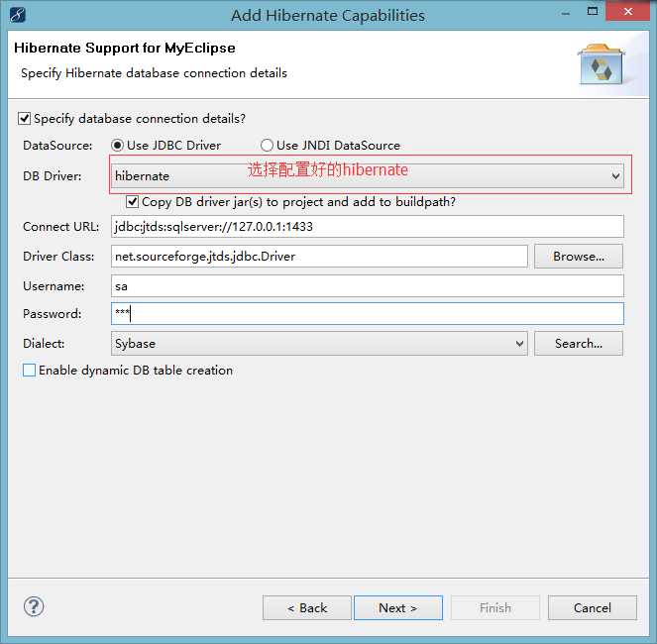Enable dynamic DB table creation checkbox

coord(29,371)
